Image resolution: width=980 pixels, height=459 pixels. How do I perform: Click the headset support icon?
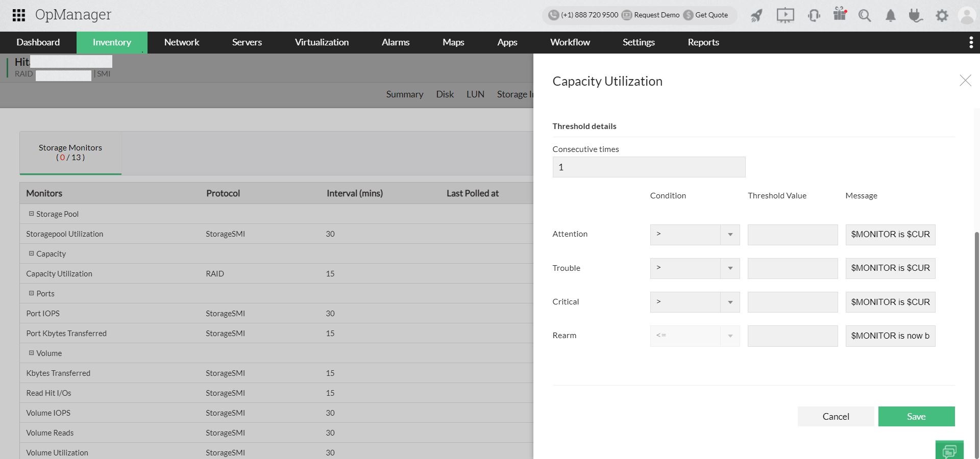tap(814, 15)
